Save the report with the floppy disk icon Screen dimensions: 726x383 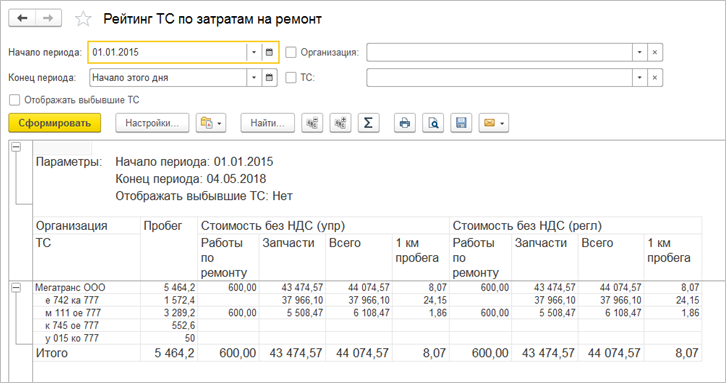pos(461,123)
